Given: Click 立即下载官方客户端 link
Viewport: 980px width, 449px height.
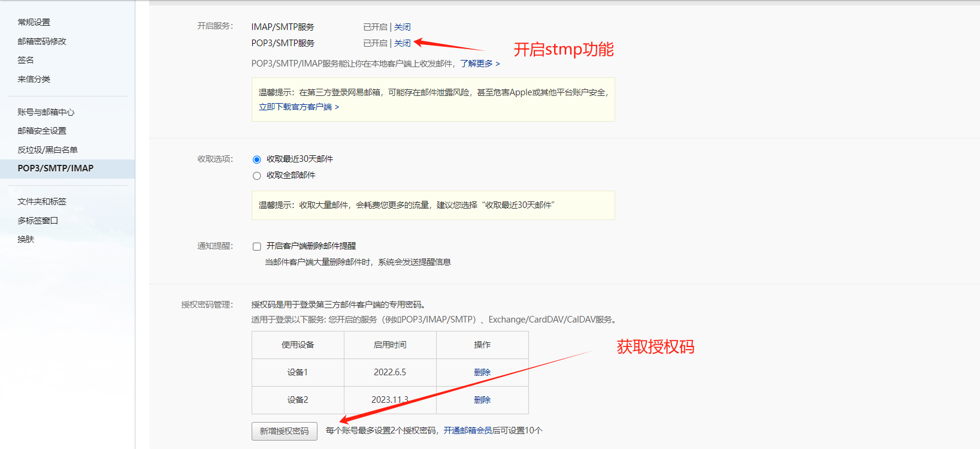Looking at the screenshot, I should click(298, 107).
